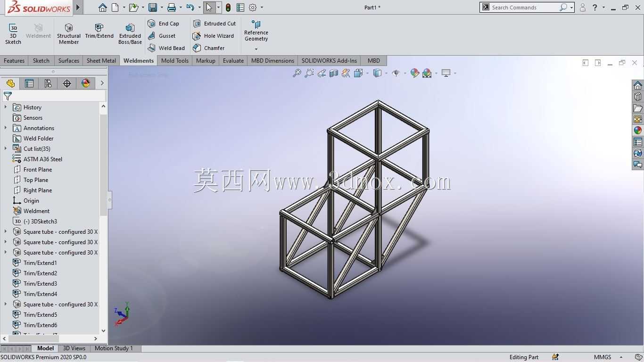
Task: Open DisplayManager tab
Action: tap(86, 83)
